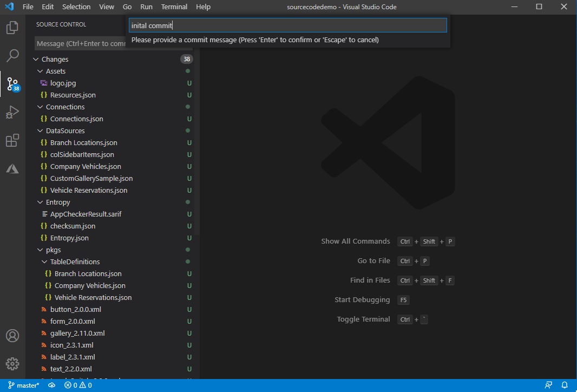Open the Explorer view

point(12,28)
